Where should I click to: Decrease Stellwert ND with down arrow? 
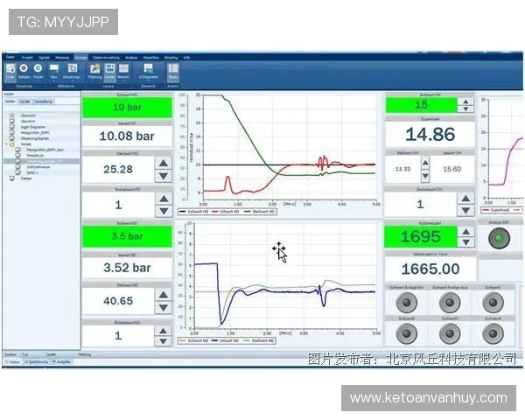pyautogui.click(x=163, y=307)
